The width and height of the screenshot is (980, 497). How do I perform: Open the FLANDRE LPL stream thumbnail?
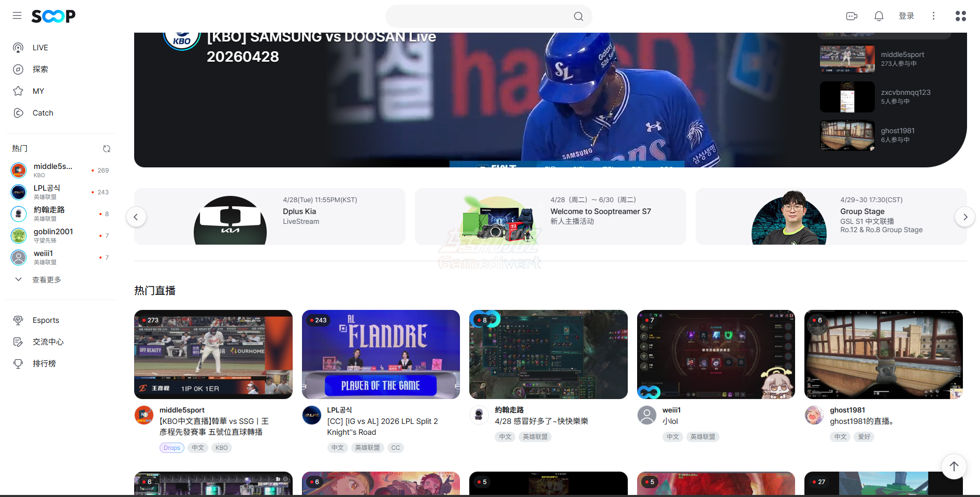pyautogui.click(x=381, y=354)
